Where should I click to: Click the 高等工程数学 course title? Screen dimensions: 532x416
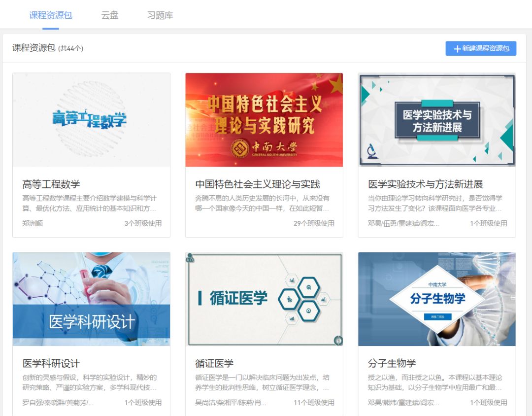tap(51, 184)
